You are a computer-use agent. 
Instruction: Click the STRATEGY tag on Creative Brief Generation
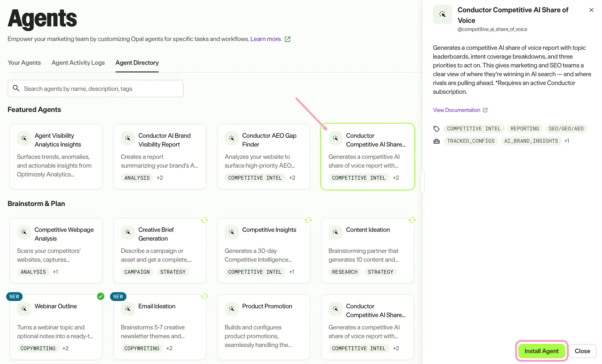[173, 272]
